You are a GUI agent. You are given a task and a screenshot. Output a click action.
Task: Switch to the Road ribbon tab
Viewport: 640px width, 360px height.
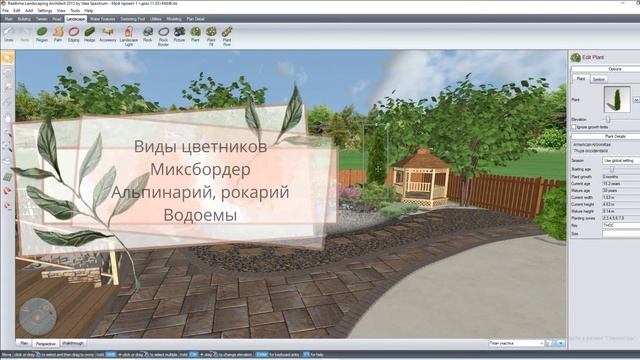click(57, 19)
